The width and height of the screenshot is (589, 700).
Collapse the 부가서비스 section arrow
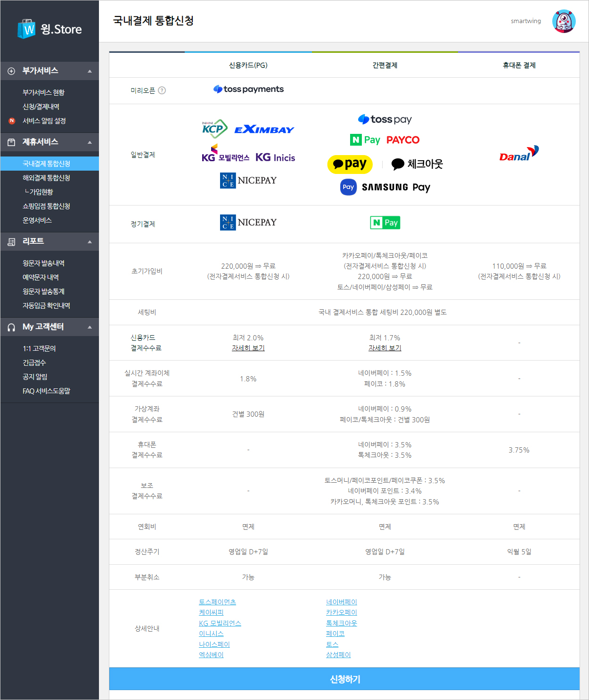tap(90, 71)
